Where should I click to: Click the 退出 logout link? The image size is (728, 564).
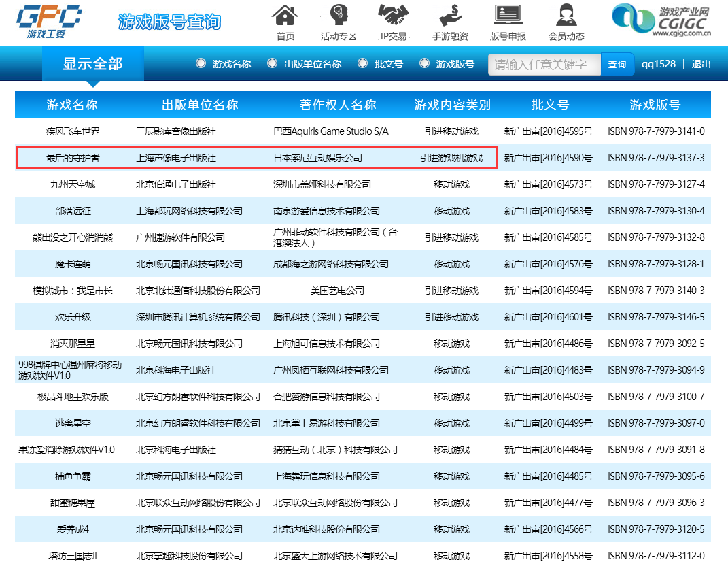(x=701, y=64)
